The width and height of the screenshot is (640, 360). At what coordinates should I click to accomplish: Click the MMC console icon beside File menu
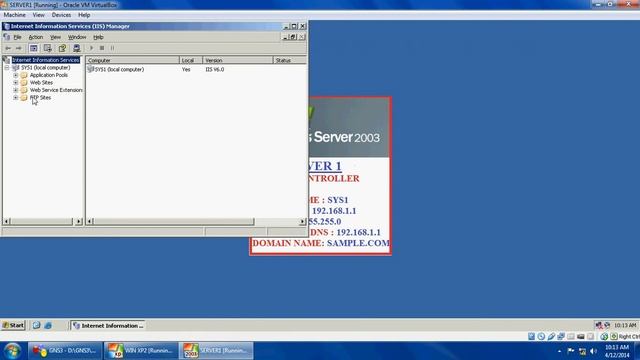6,37
